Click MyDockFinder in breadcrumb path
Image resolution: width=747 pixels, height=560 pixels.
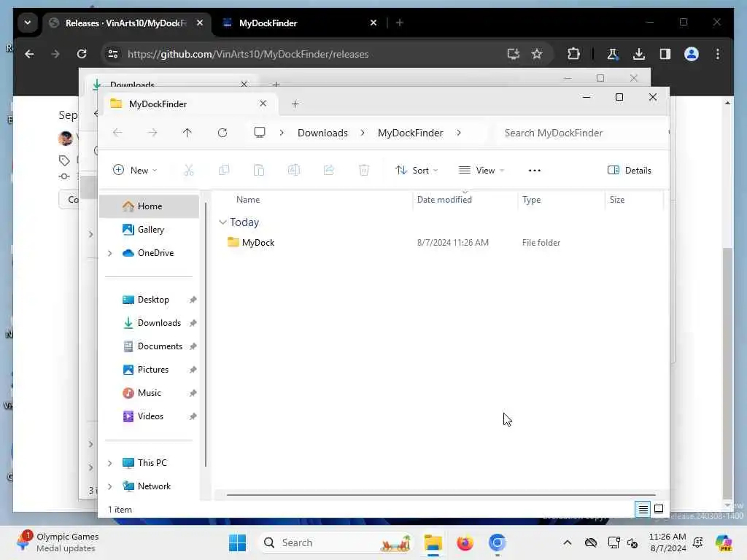411,133
